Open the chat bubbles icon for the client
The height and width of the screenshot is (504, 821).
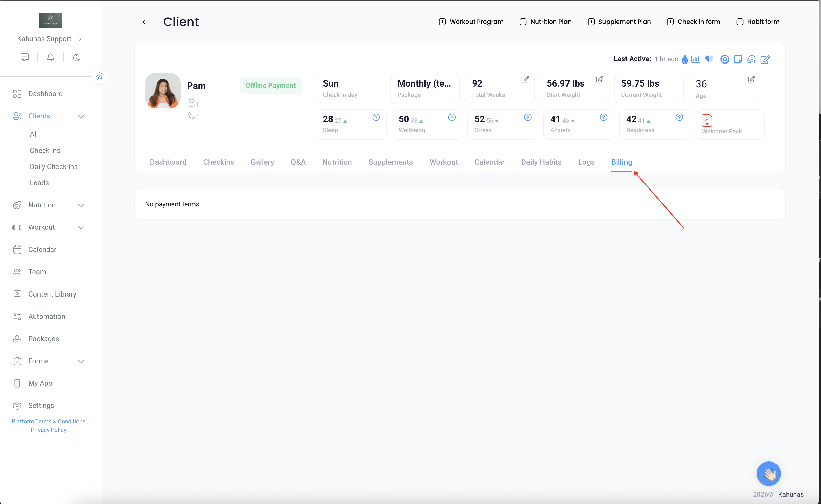751,59
